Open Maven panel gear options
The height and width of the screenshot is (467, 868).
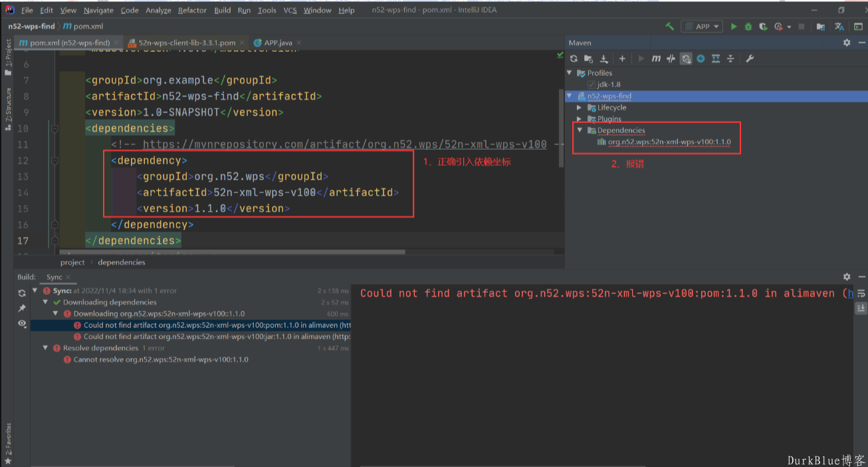point(847,43)
